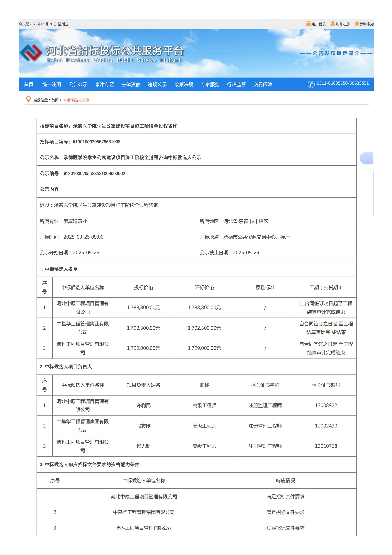This screenshot has height=555, width=392.
Task: Click the 首页 breadcrumb link
Action: (55, 100)
